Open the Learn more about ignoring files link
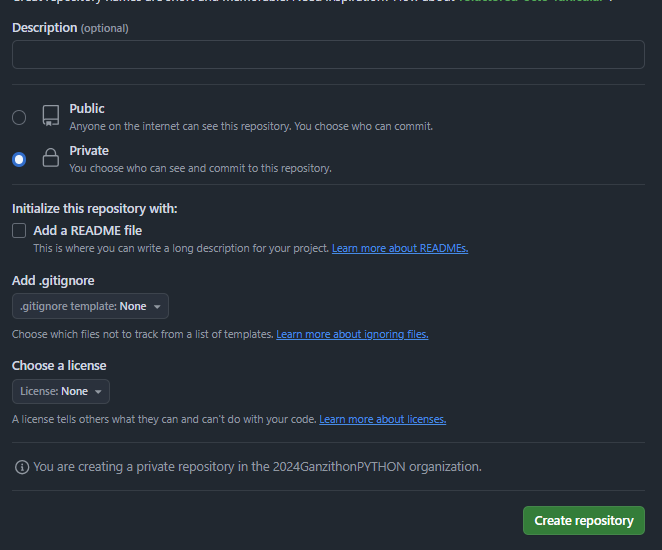 pos(352,334)
